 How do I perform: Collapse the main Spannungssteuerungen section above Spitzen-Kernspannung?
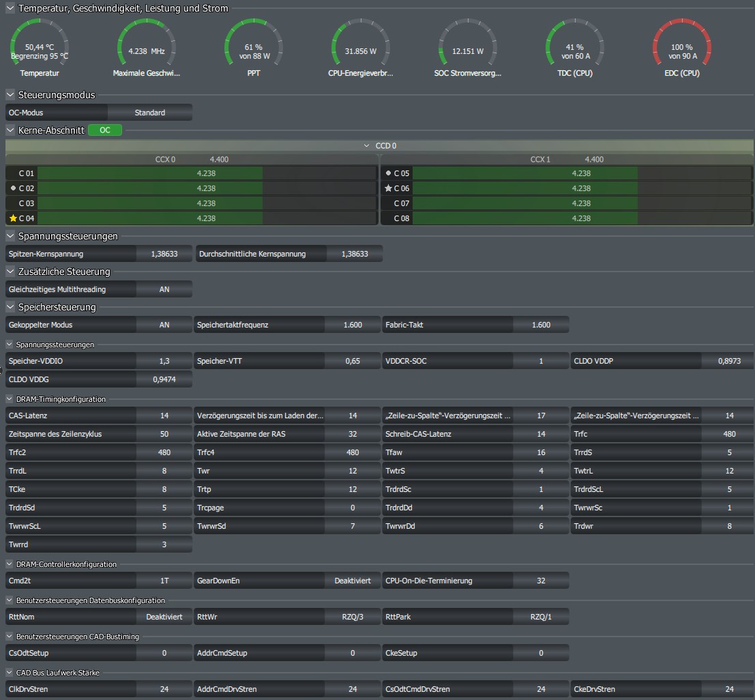point(10,235)
